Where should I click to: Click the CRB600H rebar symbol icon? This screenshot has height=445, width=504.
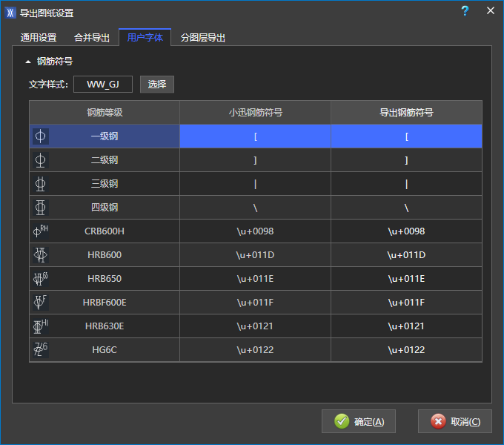coord(41,231)
